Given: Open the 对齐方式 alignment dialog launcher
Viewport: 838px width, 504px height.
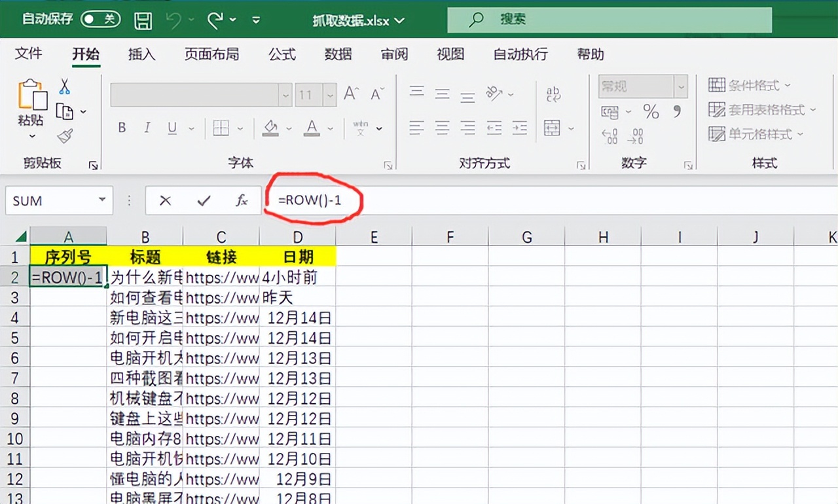Looking at the screenshot, I should (x=581, y=166).
